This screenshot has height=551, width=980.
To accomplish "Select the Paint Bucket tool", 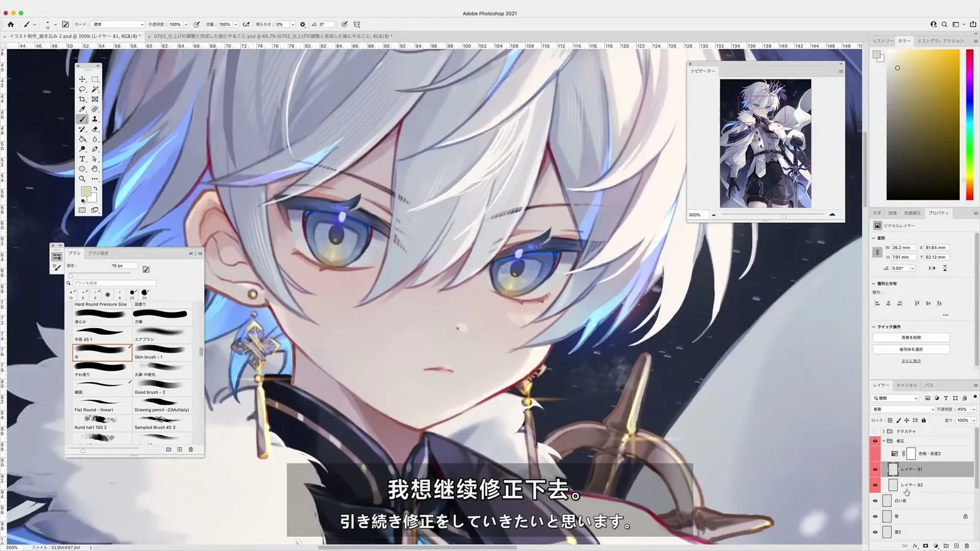I will (x=82, y=139).
